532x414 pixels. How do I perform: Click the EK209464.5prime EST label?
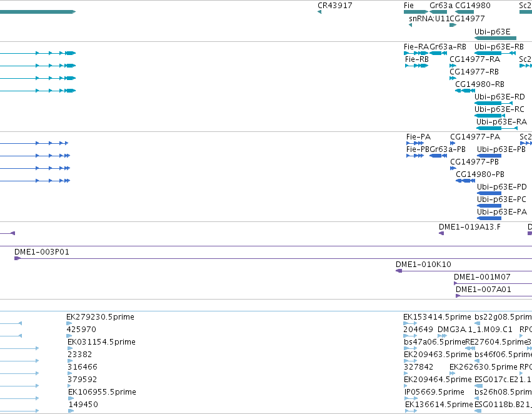[438, 380]
